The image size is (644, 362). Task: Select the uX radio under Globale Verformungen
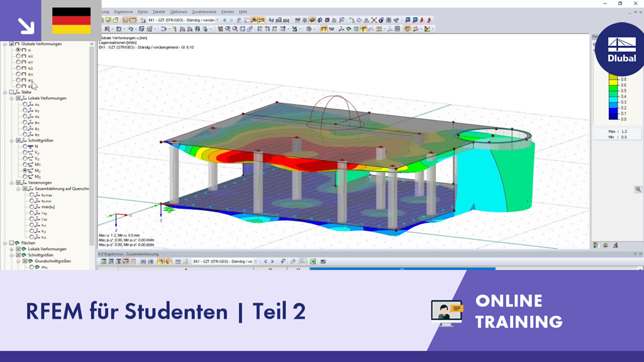pos(18,56)
